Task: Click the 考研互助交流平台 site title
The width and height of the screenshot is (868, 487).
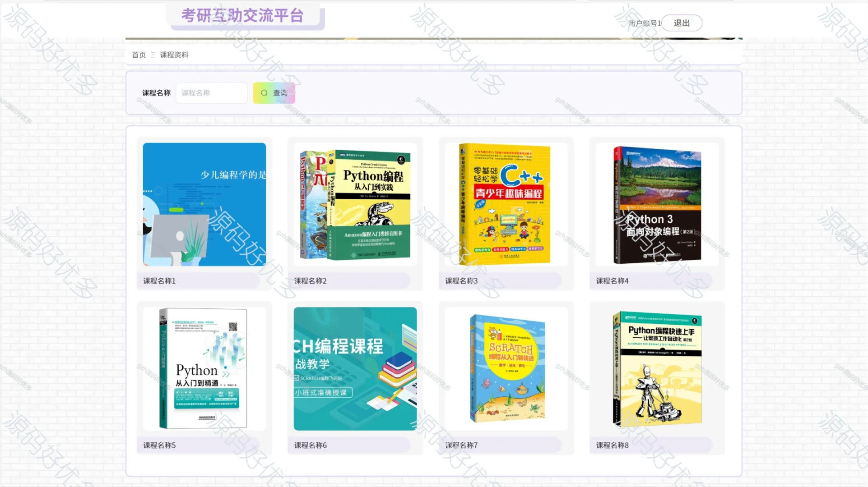Action: click(x=242, y=16)
